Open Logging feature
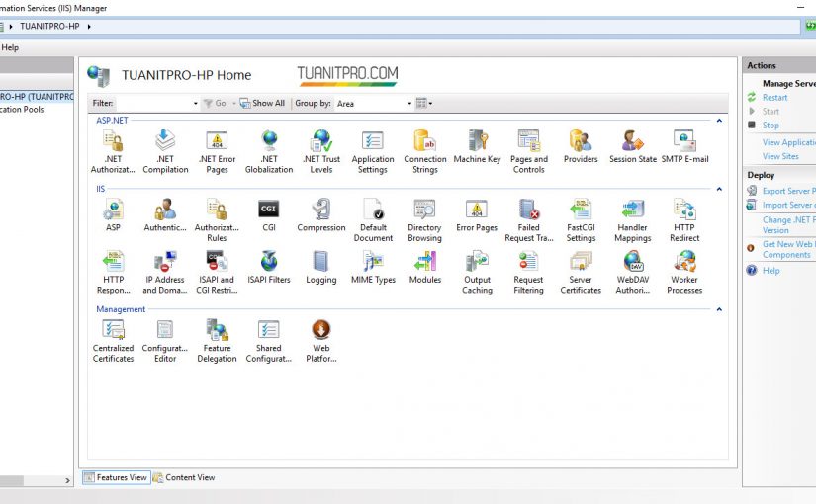 point(321,267)
